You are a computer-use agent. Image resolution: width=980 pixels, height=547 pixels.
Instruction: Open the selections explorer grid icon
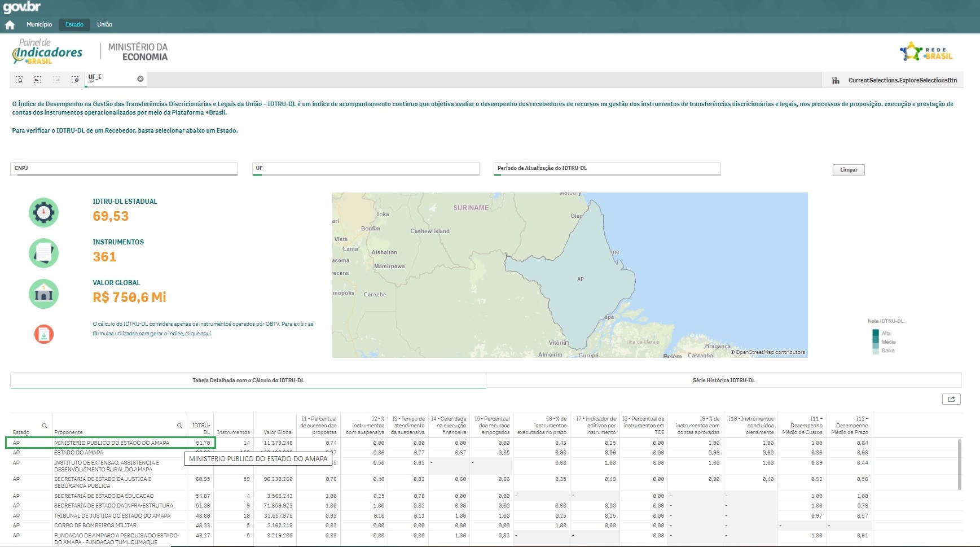click(x=836, y=81)
